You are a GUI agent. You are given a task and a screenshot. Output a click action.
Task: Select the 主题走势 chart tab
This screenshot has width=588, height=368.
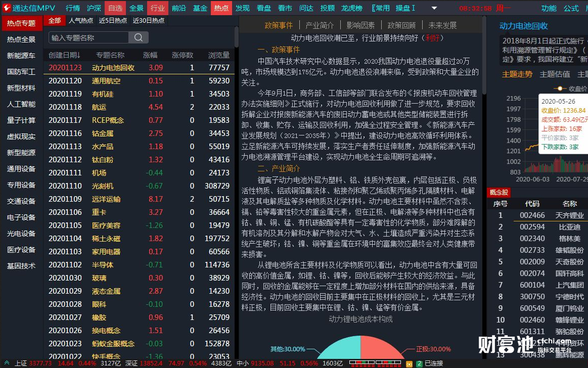[517, 74]
